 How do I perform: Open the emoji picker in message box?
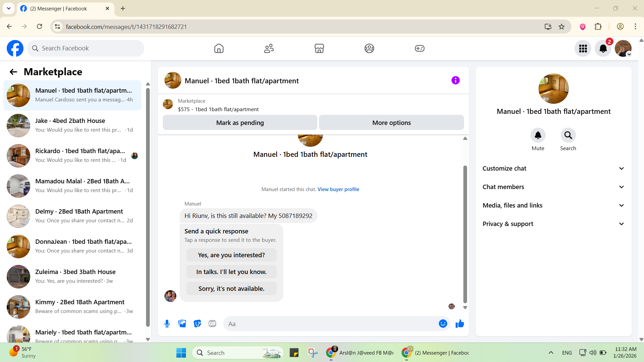(443, 324)
